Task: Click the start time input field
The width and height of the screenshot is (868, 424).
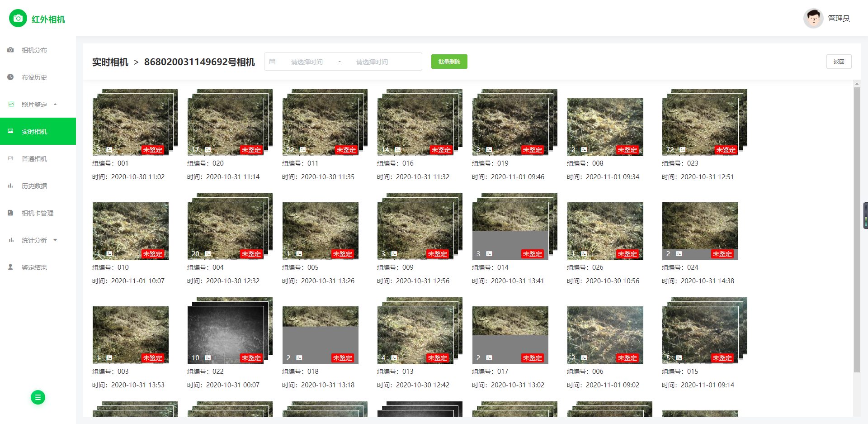Action: tap(307, 62)
